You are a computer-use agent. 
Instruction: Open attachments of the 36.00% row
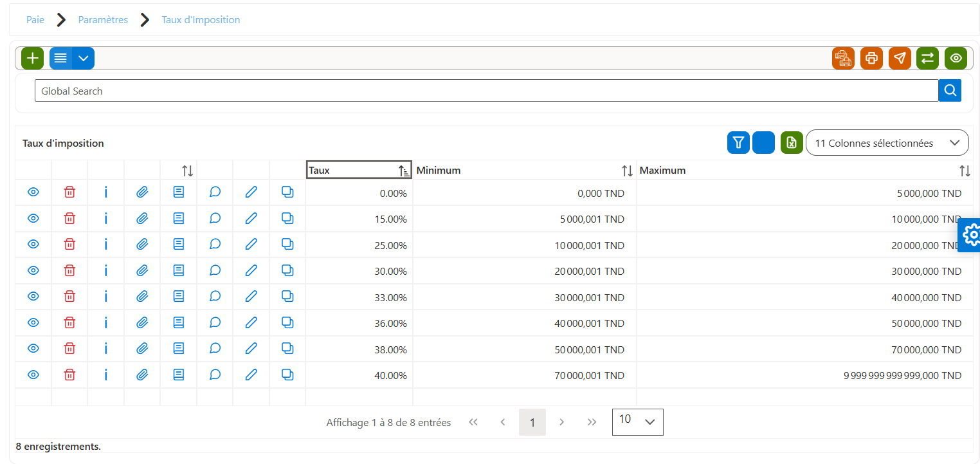pos(142,323)
